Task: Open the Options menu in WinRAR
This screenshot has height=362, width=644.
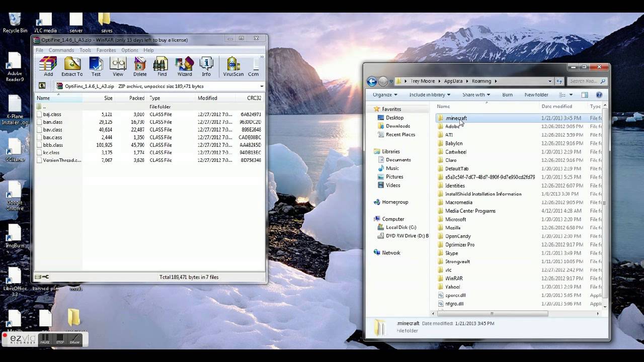Action: [130, 50]
